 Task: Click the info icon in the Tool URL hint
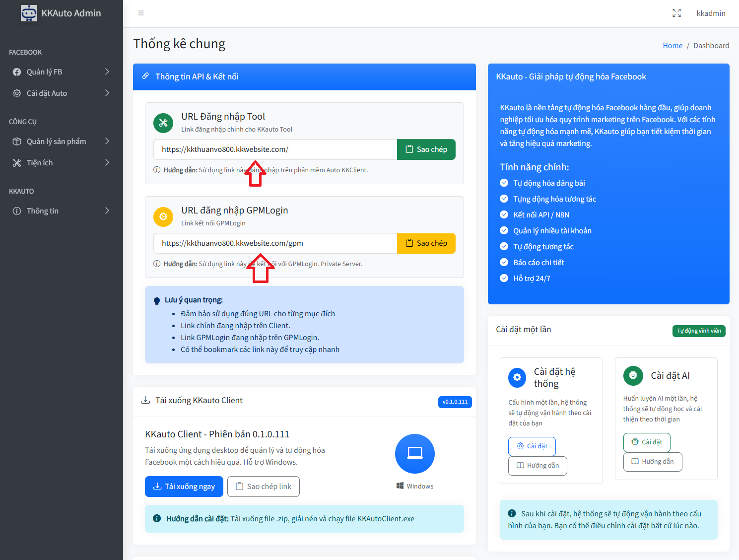[157, 170]
